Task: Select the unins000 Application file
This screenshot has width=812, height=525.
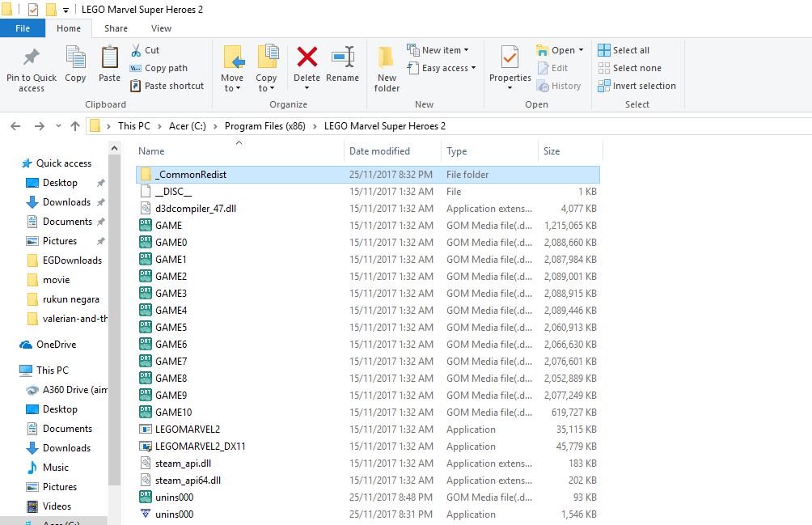Action: pyautogui.click(x=368, y=514)
